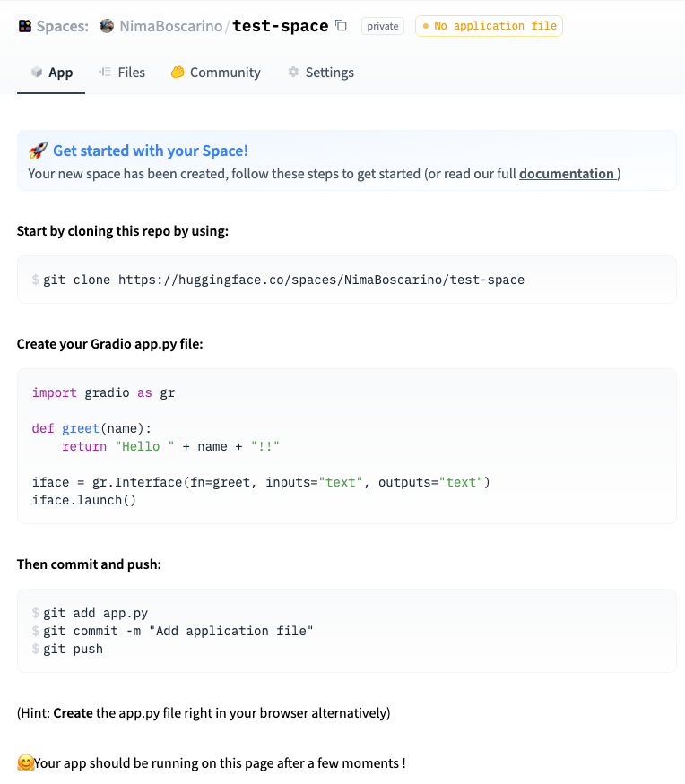This screenshot has width=685, height=784.
Task: Go to the Settings tab
Action: [321, 73]
